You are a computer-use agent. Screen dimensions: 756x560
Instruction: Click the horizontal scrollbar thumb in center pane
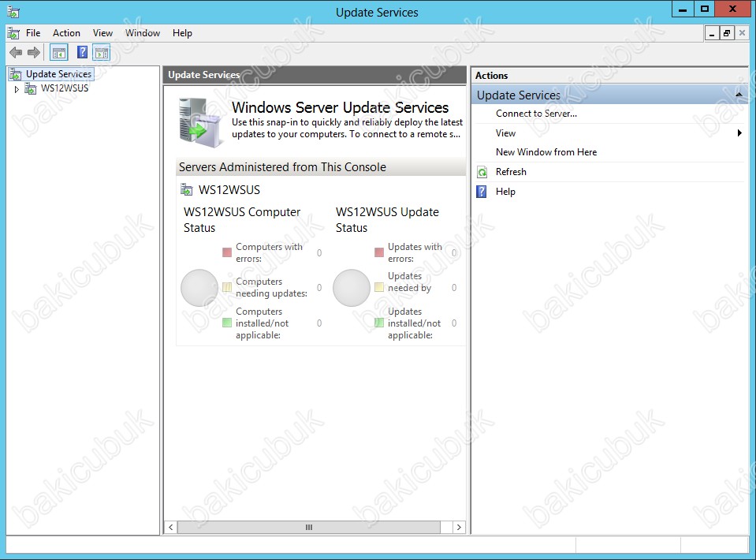pyautogui.click(x=309, y=527)
